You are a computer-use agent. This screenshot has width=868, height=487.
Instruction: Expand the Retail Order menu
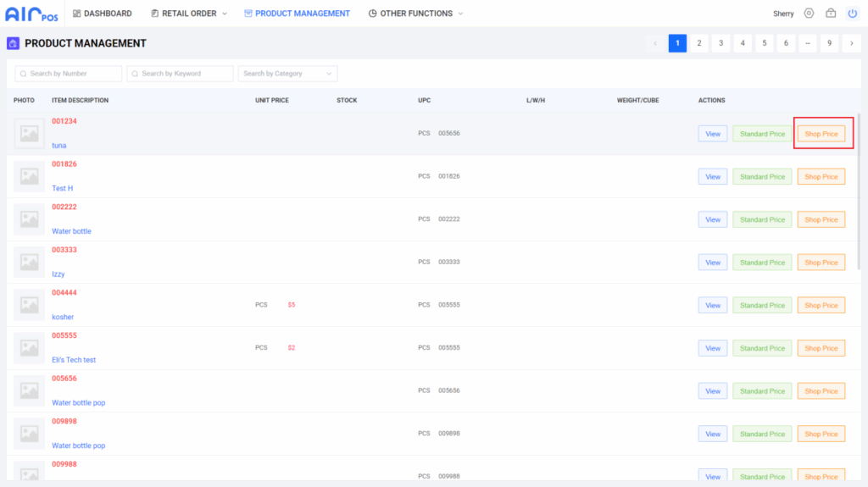pyautogui.click(x=189, y=14)
